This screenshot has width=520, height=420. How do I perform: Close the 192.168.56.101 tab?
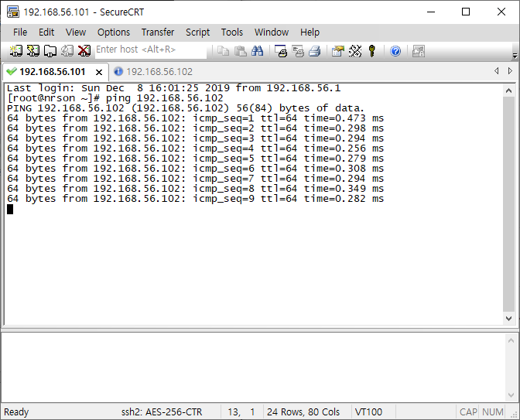(x=99, y=72)
